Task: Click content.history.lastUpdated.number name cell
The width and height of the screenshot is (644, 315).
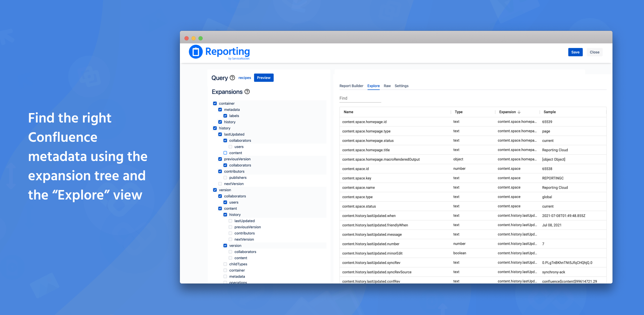Action: tap(371, 244)
